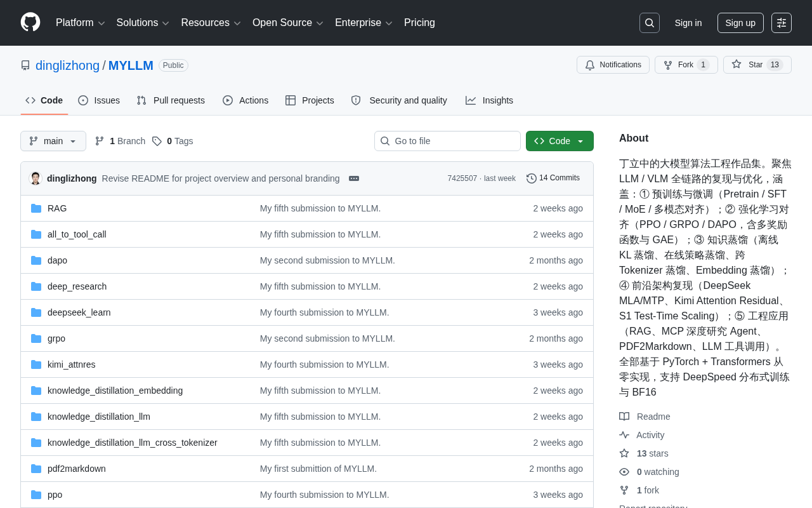This screenshot has height=508, width=812.
Task: Open the pdf2markdown commit message "My first submittion"
Action: tap(318, 469)
